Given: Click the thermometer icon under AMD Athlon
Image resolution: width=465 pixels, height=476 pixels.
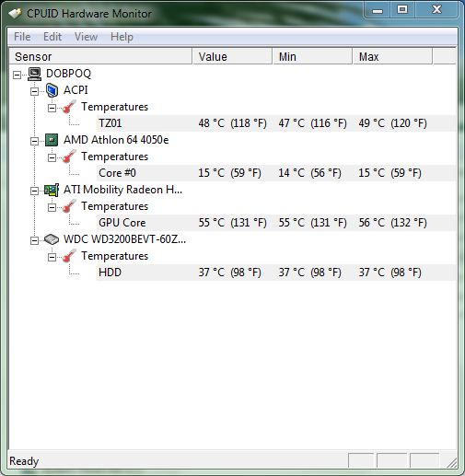Looking at the screenshot, I should (69, 157).
